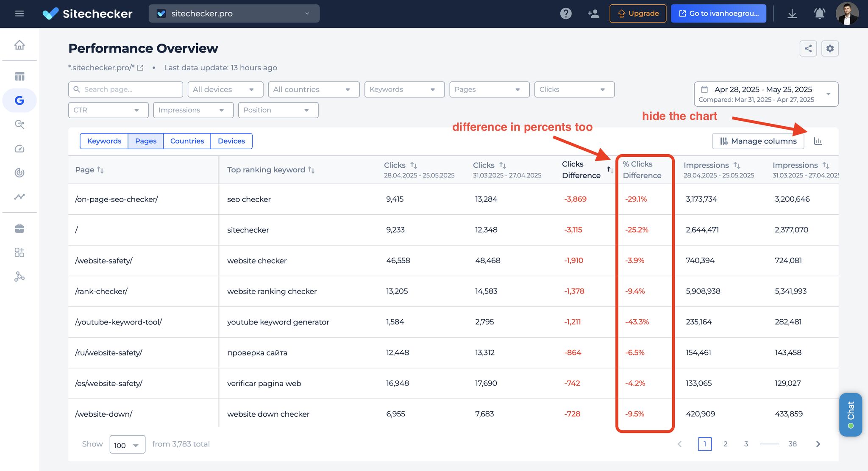868x471 pixels.
Task: Open the sitechecker.pro project dropdown
Action: (234, 14)
